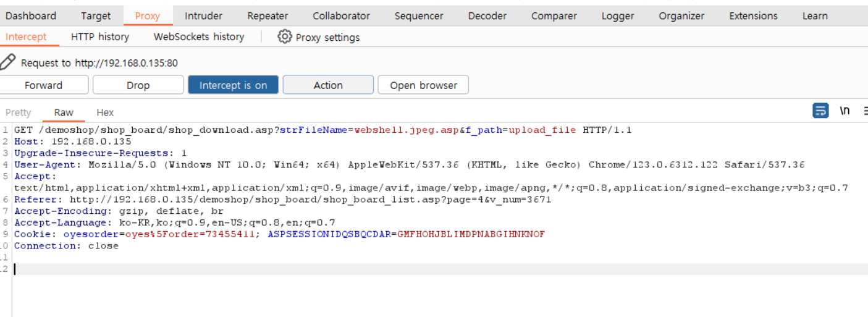Click the pencil edit icon beside Request to

[8, 62]
